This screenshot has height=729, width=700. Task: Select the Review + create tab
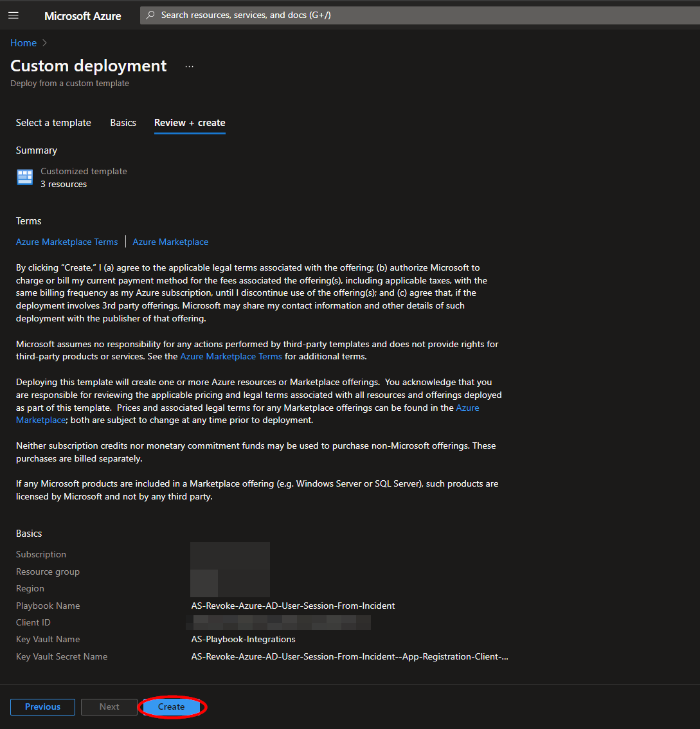pyautogui.click(x=190, y=123)
